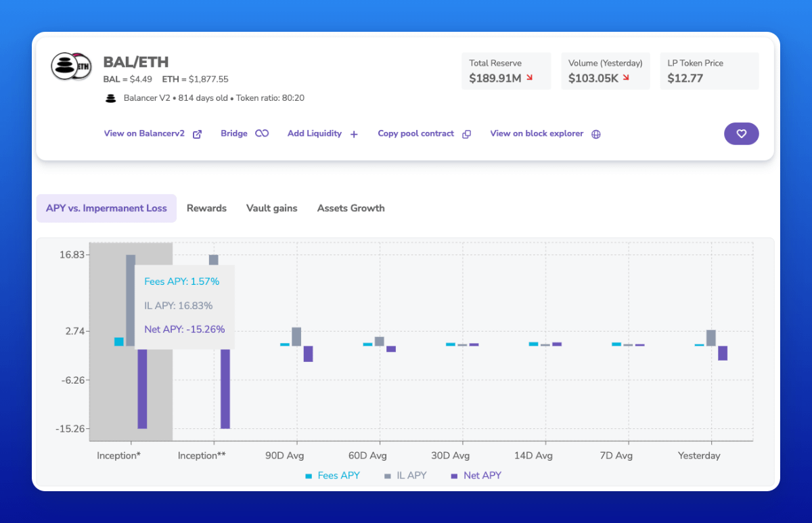The height and width of the screenshot is (523, 812).
Task: Open the Vault gains tab
Action: (271, 208)
